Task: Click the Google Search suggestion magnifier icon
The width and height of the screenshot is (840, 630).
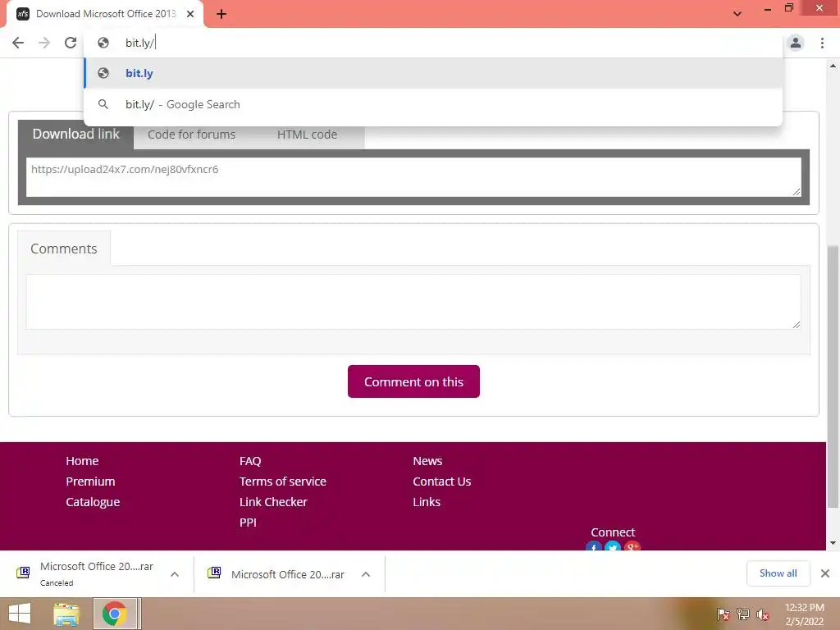Action: coord(103,104)
